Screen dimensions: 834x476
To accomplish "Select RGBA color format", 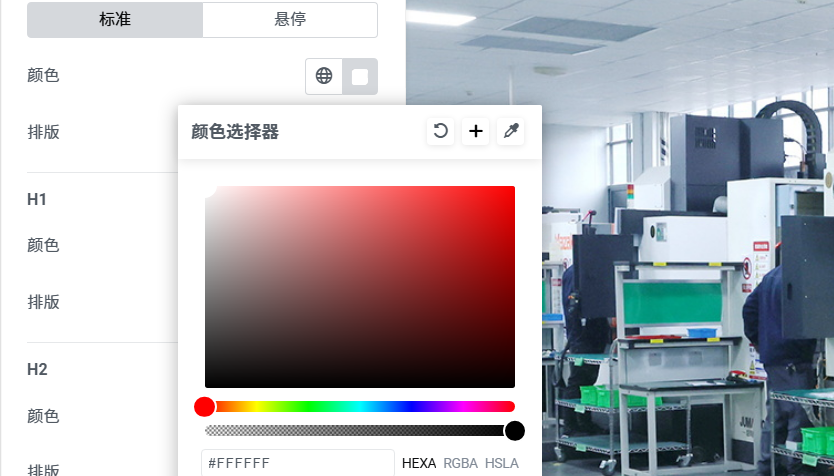I will click(x=461, y=463).
